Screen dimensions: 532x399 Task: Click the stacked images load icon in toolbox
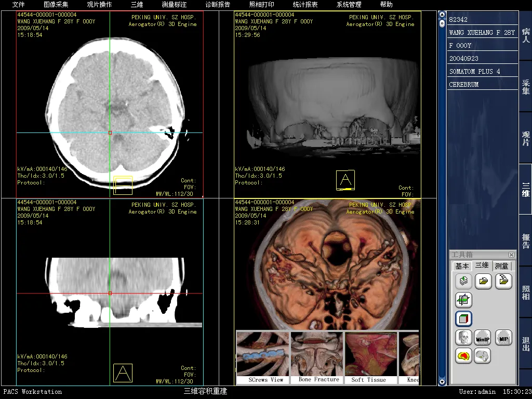[463, 281]
